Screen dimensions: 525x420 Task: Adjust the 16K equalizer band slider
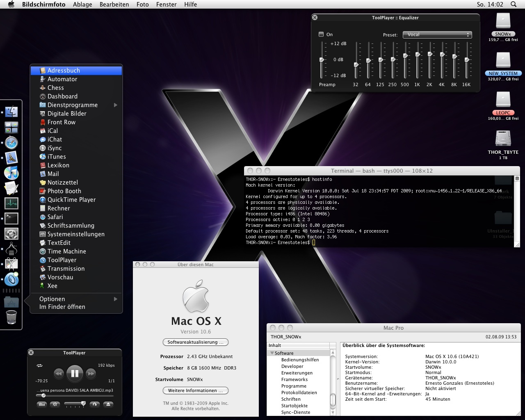click(x=467, y=60)
